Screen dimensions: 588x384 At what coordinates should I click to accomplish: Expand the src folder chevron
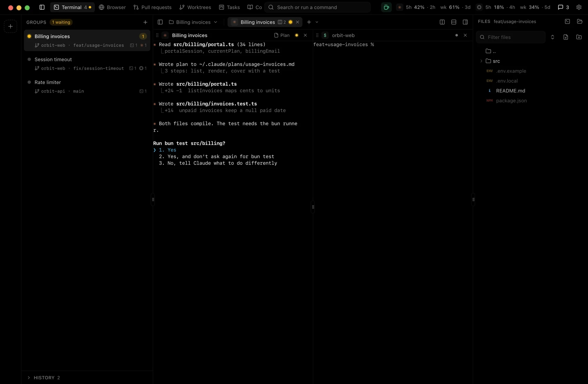tap(481, 61)
